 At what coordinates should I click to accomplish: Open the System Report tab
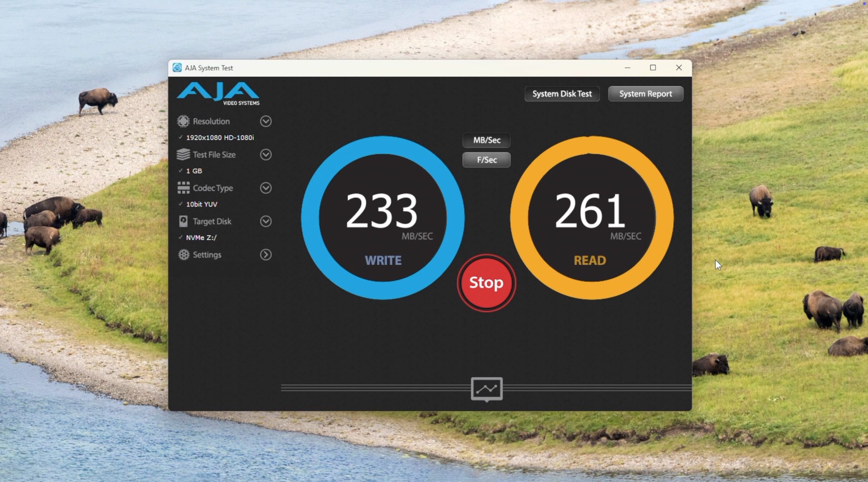point(645,94)
